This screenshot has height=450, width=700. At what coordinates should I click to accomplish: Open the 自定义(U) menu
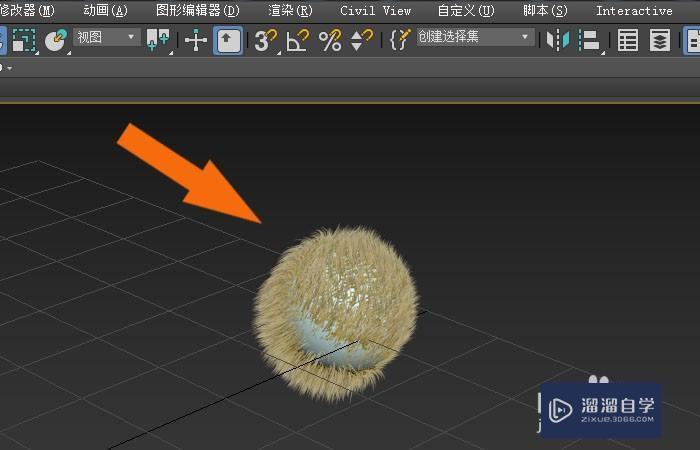[x=466, y=10]
